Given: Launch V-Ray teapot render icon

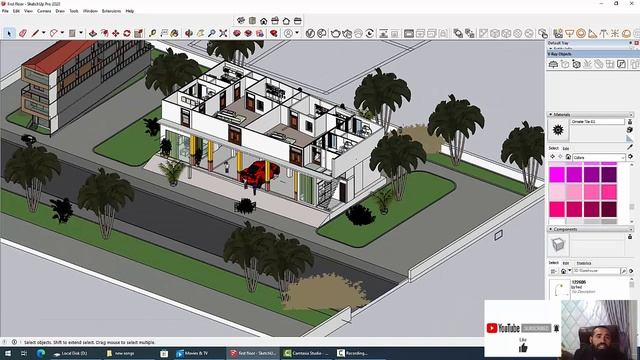Looking at the screenshot, I should point(336,33).
